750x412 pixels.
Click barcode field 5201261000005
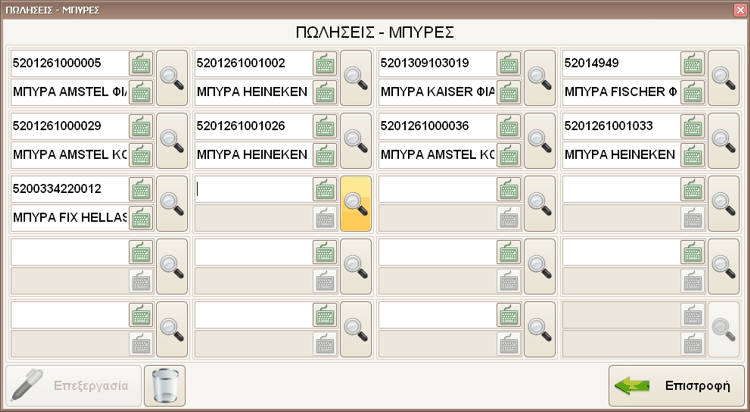70,63
